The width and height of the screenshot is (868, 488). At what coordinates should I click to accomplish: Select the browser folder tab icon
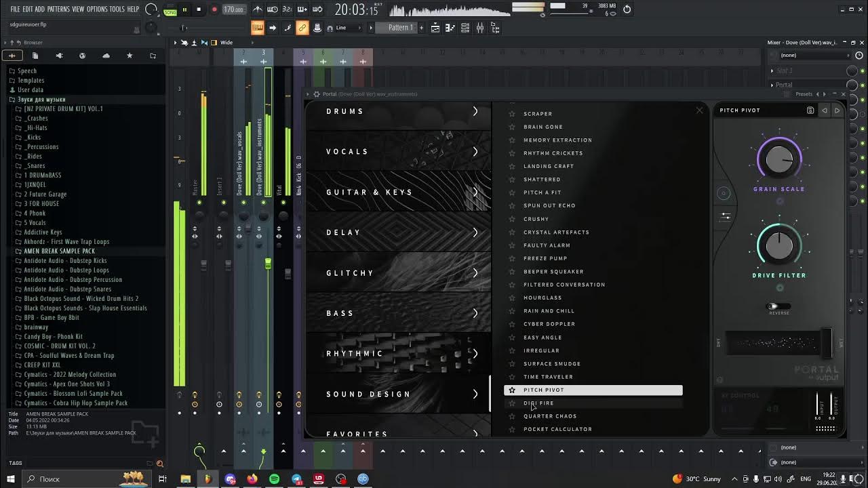(153, 56)
